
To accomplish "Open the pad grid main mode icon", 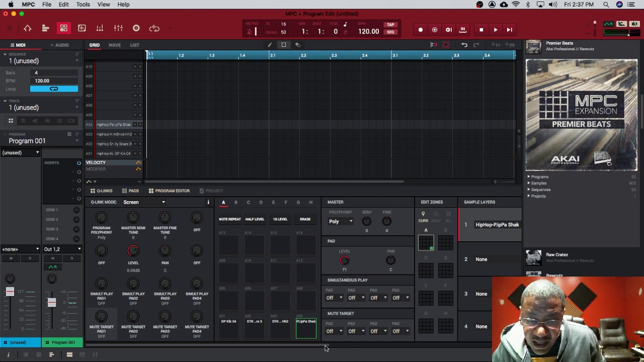I will [x=63, y=29].
